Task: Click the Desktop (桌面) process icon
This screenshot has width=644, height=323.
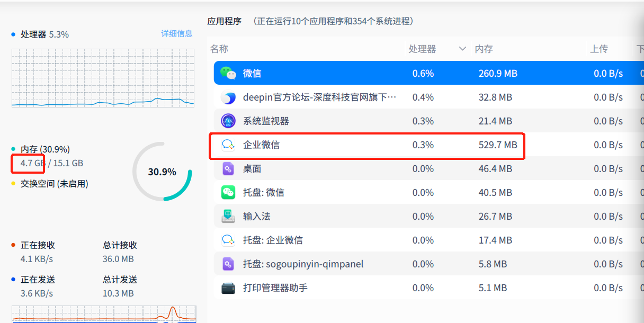Action: pos(228,169)
